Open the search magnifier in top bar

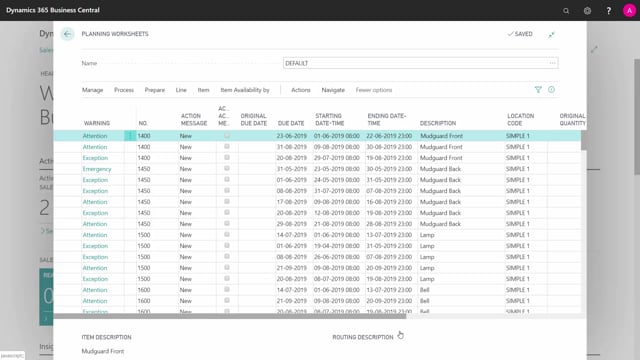[x=566, y=11]
